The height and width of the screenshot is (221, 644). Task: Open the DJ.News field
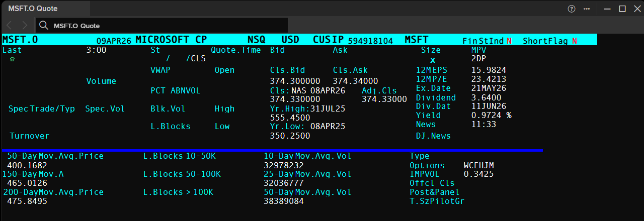coord(433,136)
